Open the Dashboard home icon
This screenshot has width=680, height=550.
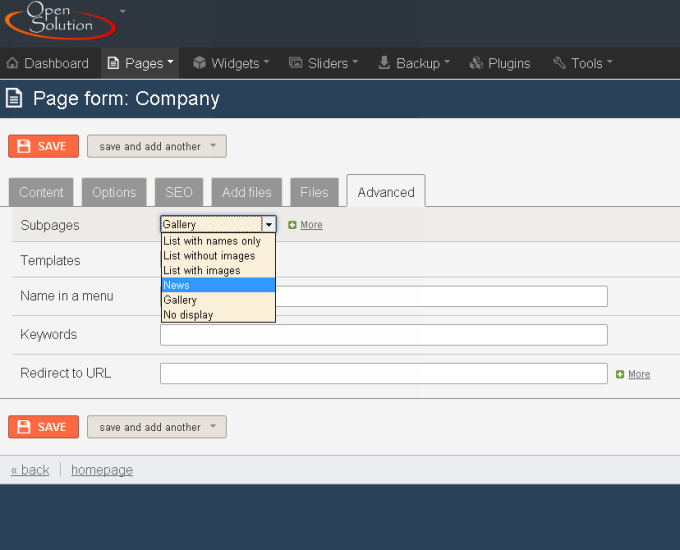pos(13,63)
